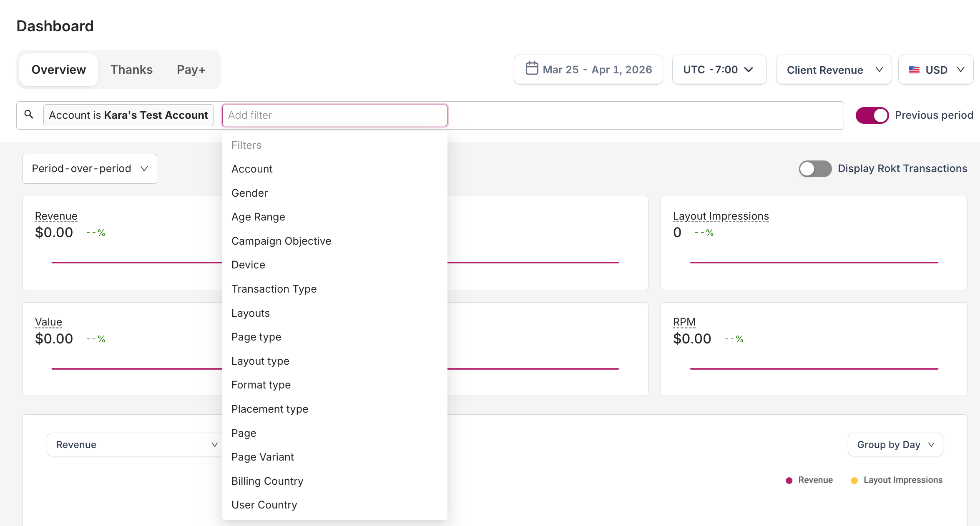The height and width of the screenshot is (526, 980).
Task: Open the USD currency selector
Action: pyautogui.click(x=936, y=70)
